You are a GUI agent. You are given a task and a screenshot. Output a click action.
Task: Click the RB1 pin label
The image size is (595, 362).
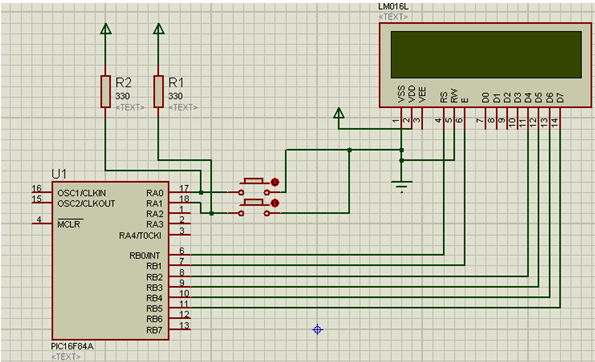pyautogui.click(x=154, y=266)
